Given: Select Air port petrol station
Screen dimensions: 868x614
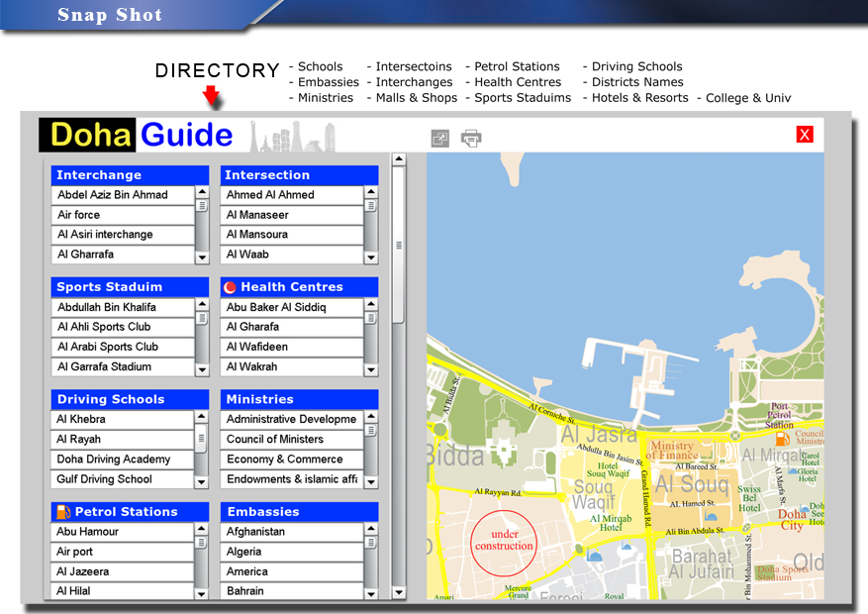Looking at the screenshot, I should pyautogui.click(x=123, y=552).
